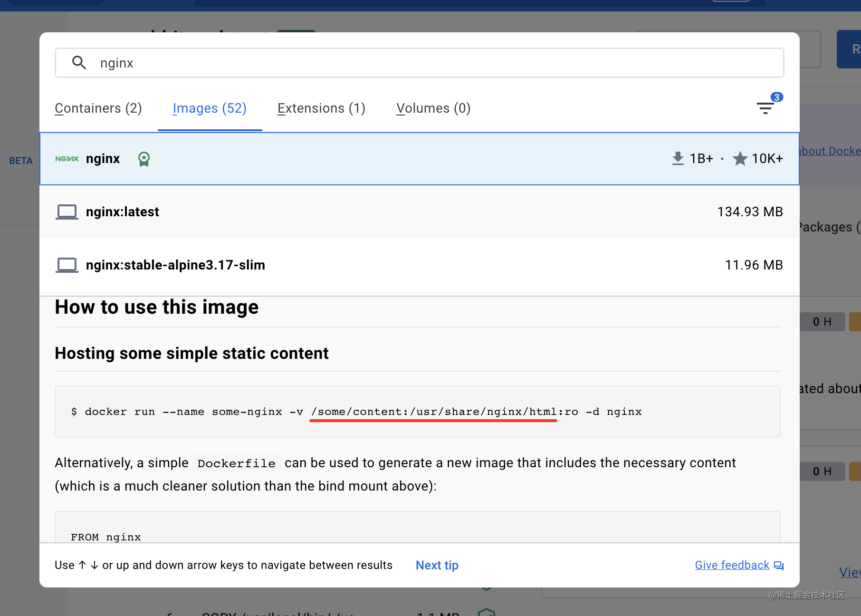Click the star rating icon
This screenshot has width=861, height=616.
click(740, 159)
